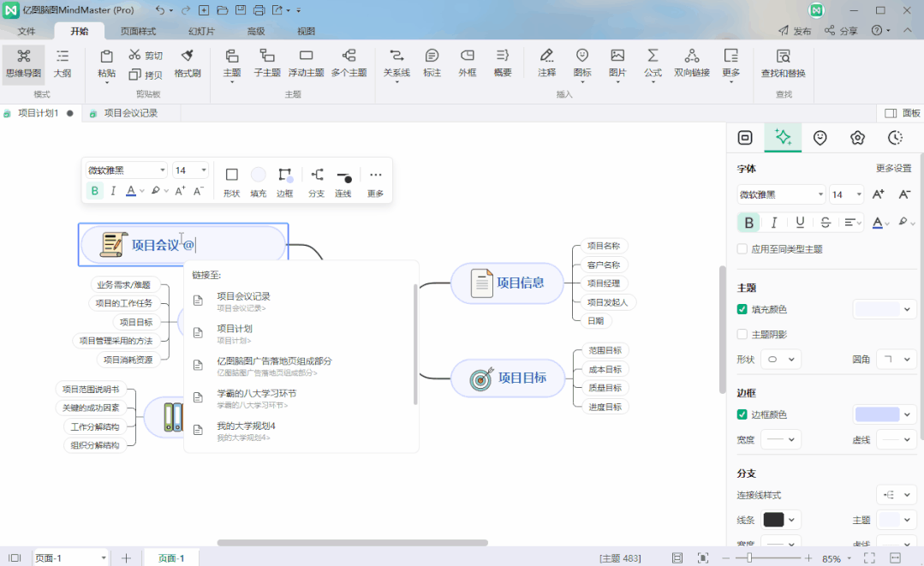Image resolution: width=924 pixels, height=566 pixels.
Task: Switch to the 页面样式 ribbon tab
Action: pyautogui.click(x=138, y=31)
